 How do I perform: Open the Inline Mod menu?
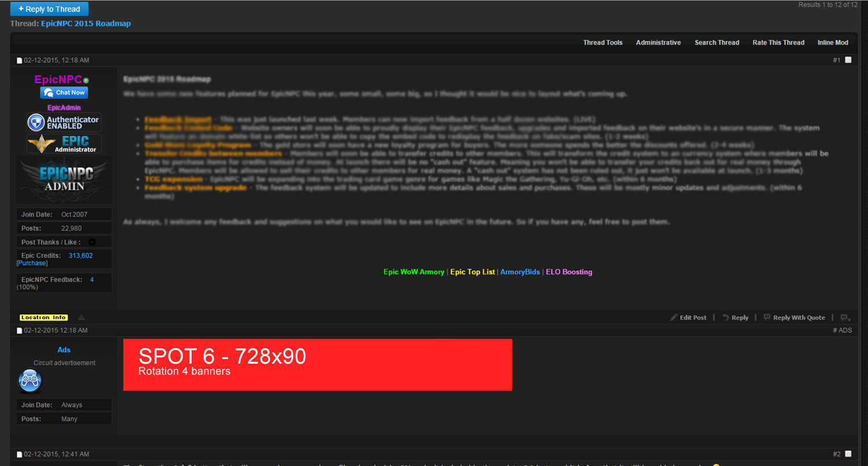click(833, 43)
